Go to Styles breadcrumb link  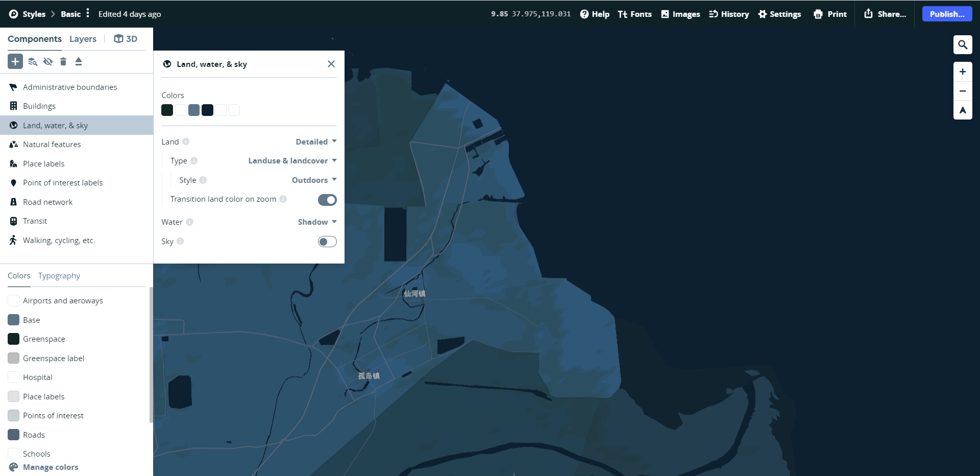pos(34,14)
